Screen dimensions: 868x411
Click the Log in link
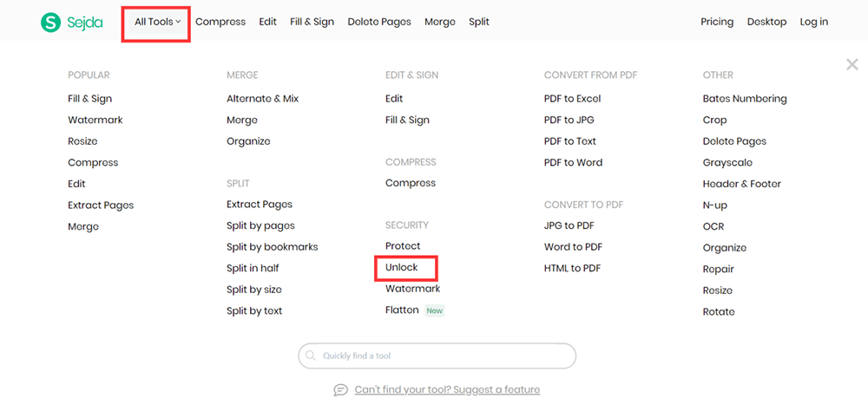click(x=813, y=22)
